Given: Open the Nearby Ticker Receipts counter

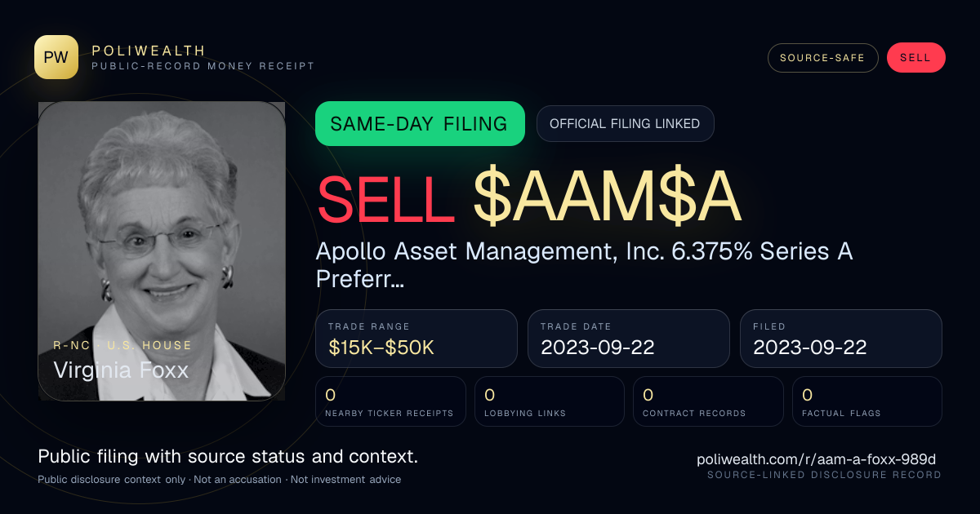Looking at the screenshot, I should point(390,401).
